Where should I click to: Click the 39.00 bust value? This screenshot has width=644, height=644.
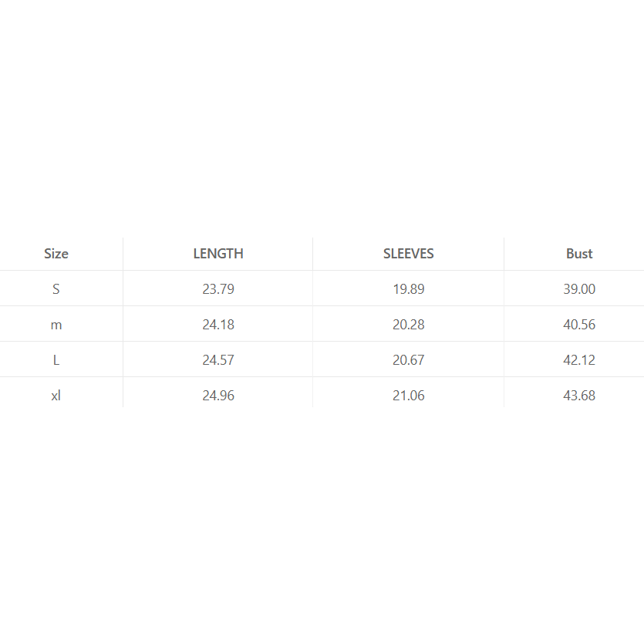click(579, 289)
